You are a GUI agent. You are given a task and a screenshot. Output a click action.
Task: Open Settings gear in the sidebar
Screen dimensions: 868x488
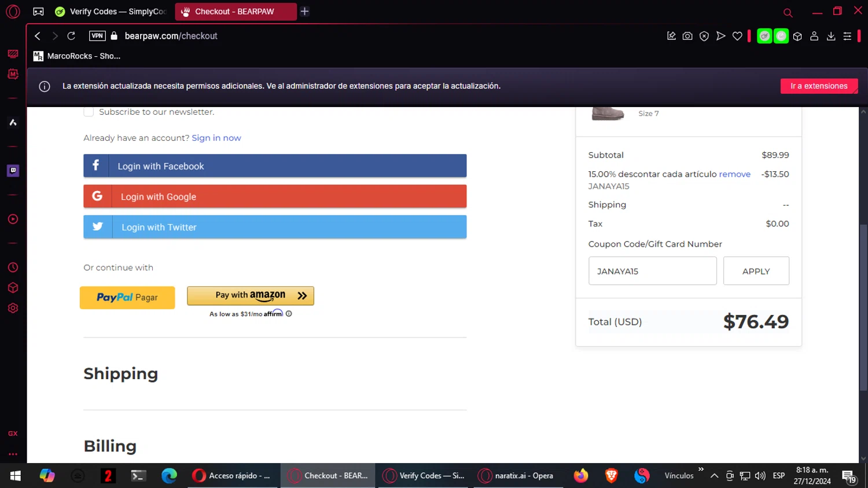[13, 308]
